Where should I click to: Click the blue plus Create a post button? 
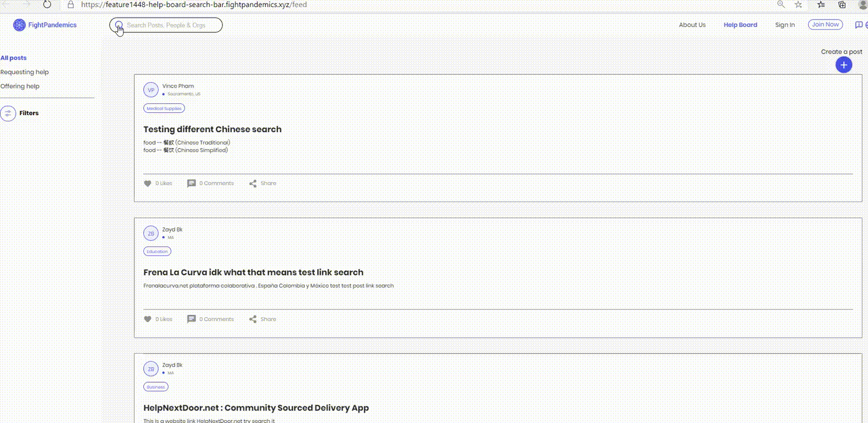click(x=844, y=65)
